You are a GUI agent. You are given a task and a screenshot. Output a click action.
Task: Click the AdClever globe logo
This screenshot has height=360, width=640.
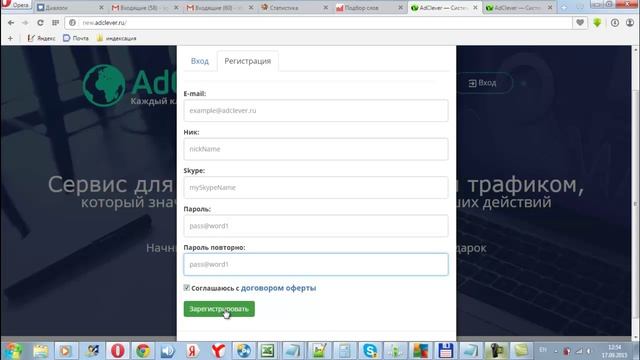[x=104, y=85]
